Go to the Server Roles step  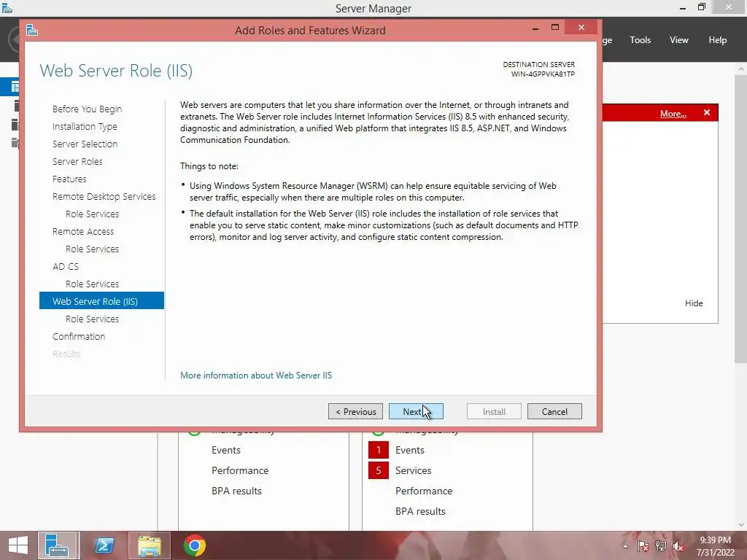[x=77, y=161]
